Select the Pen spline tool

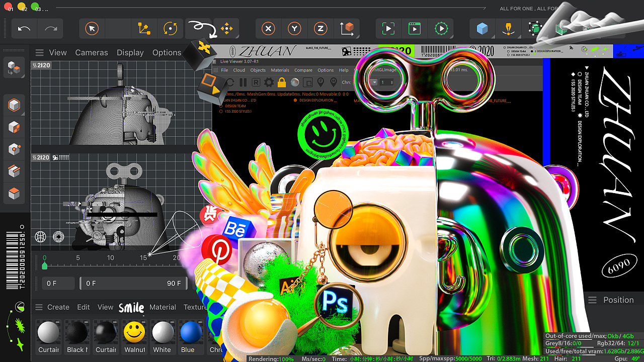(509, 29)
